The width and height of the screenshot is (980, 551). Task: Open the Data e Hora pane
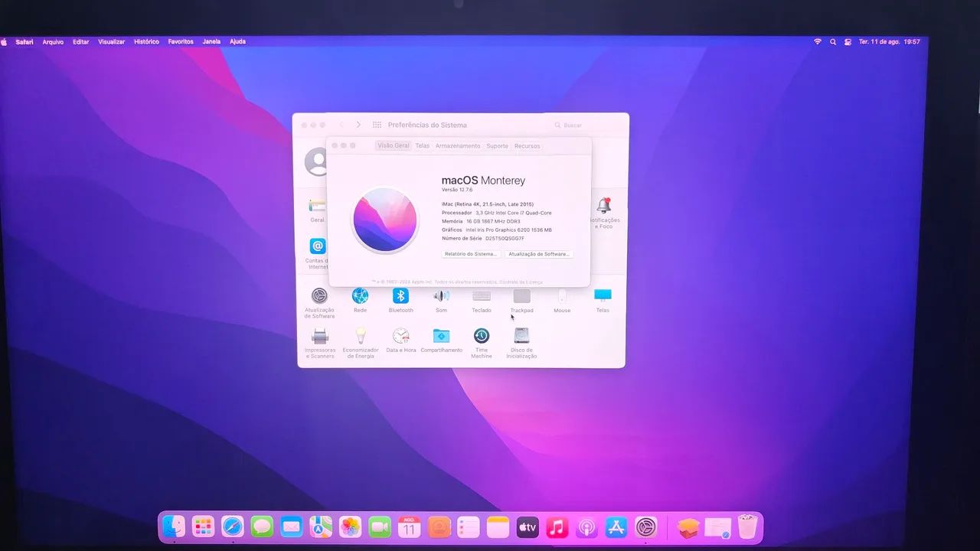[400, 341]
